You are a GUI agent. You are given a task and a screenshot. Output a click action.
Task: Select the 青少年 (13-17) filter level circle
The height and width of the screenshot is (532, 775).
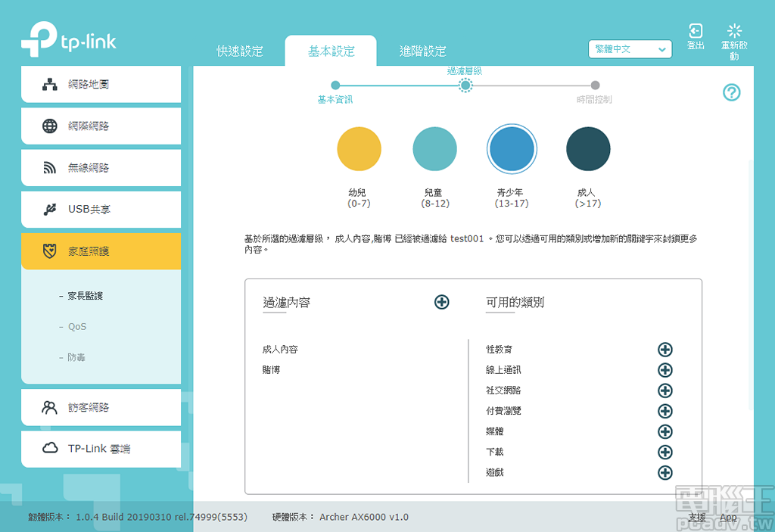(x=512, y=148)
